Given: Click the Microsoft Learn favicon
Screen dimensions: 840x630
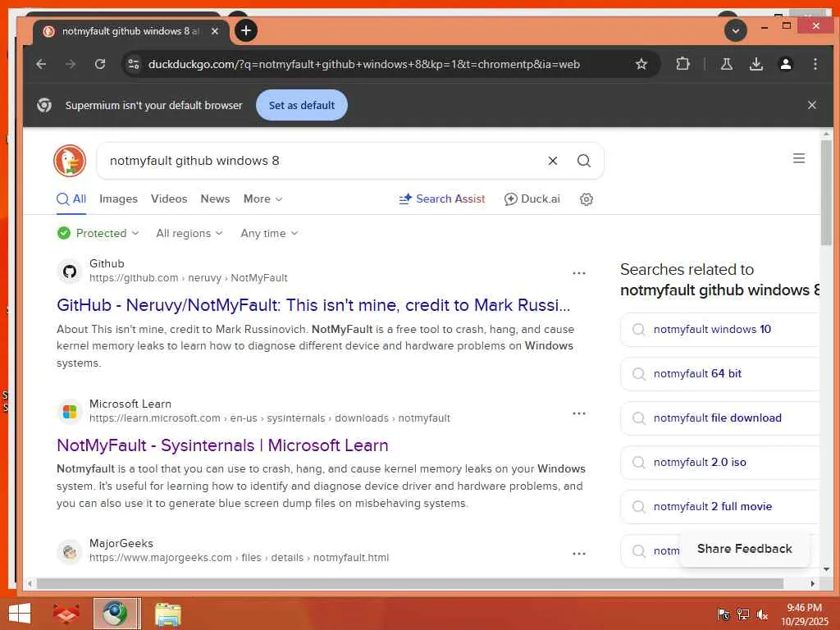Looking at the screenshot, I should pos(70,412).
